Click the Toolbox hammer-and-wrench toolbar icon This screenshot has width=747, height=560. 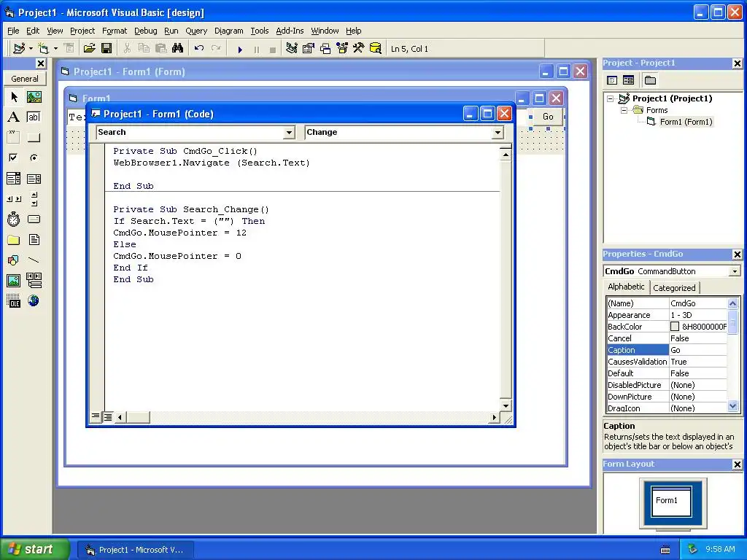(359, 49)
